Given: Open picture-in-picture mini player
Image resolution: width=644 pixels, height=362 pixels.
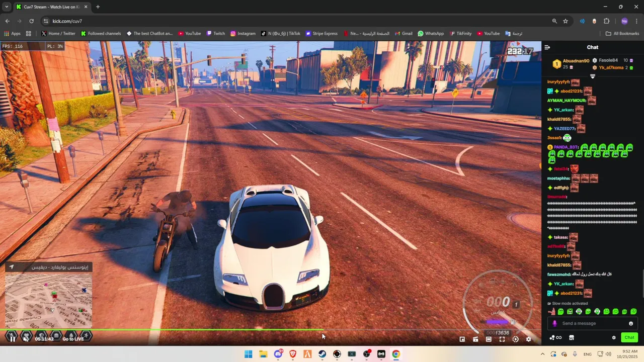Looking at the screenshot, I should [x=462, y=339].
